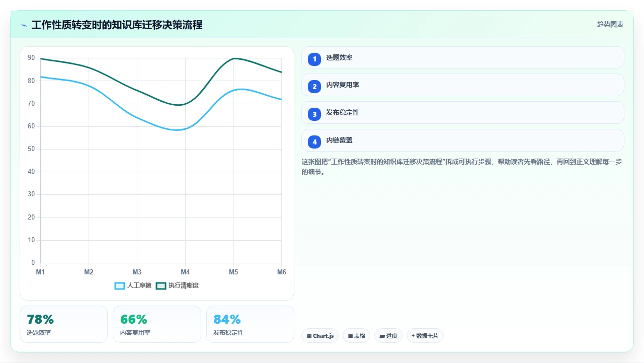
Task: Click the 50 value on the y-axis
Action: pos(31,149)
